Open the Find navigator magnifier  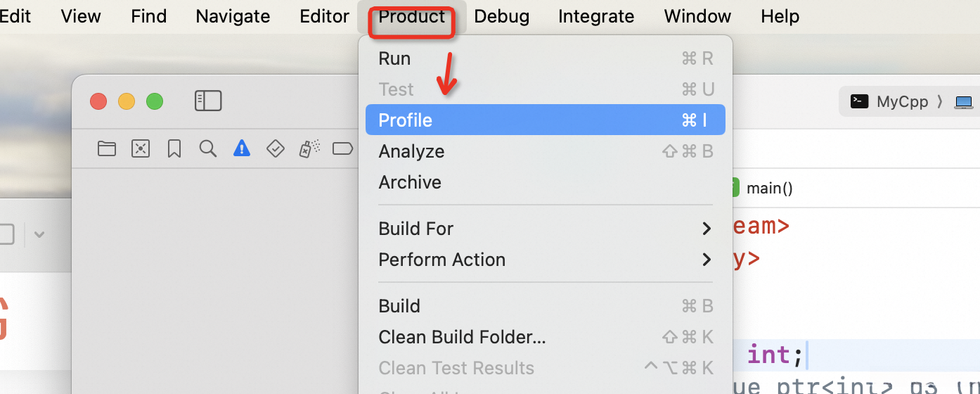tap(207, 148)
